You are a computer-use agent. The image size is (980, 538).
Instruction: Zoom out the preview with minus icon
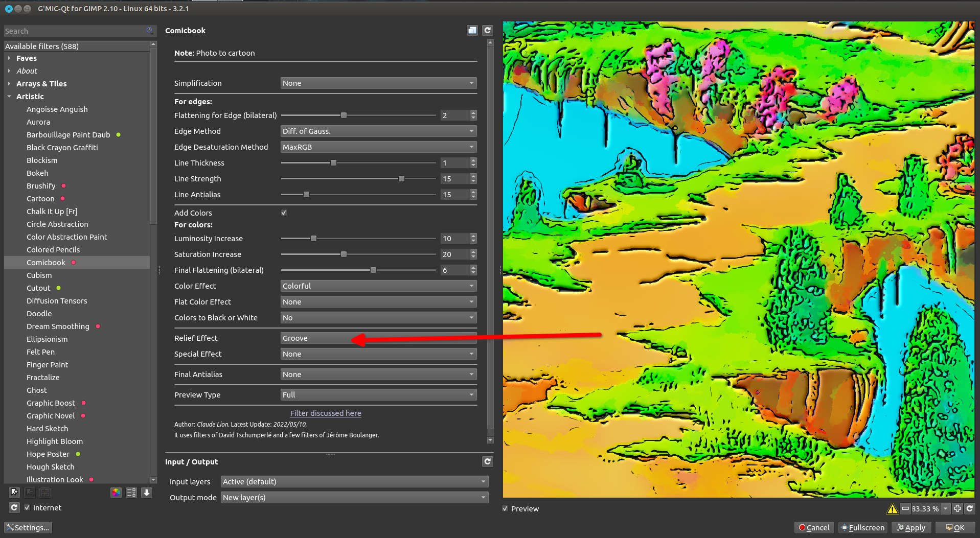click(x=905, y=509)
